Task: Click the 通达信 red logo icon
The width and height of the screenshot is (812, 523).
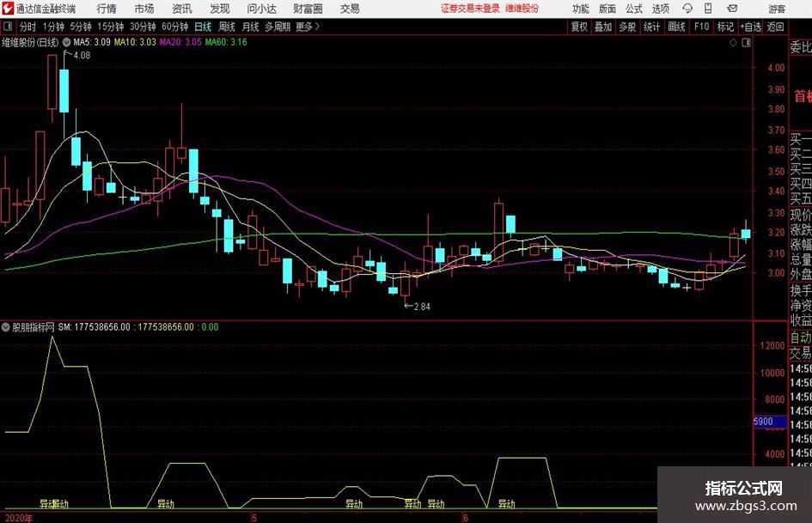Action: tap(8, 9)
